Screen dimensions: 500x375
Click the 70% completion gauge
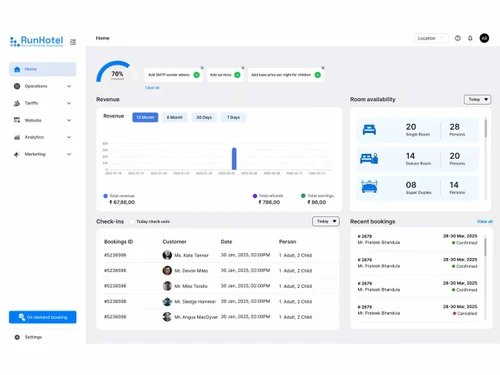point(116,72)
